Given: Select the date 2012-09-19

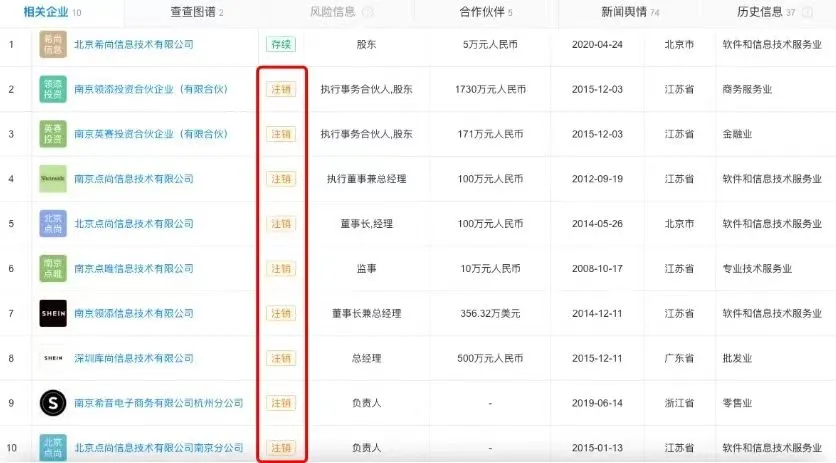Looking at the screenshot, I should tap(597, 179).
